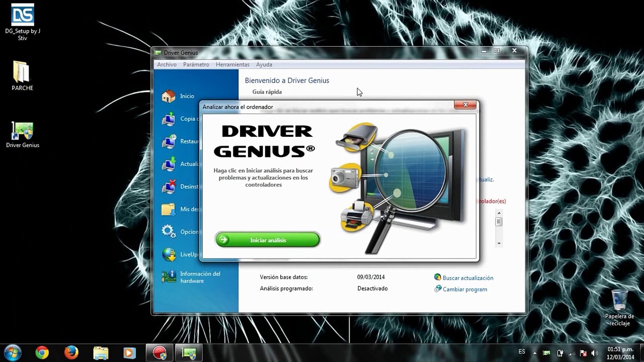Image resolution: width=644 pixels, height=362 pixels.
Task: Click the Versión base datos label
Action: [284, 277]
